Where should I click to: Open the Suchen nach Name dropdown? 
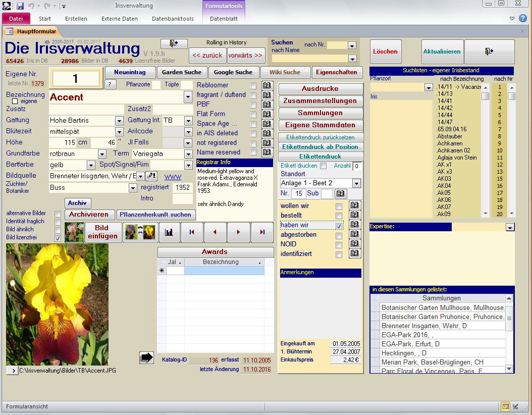pyautogui.click(x=352, y=59)
